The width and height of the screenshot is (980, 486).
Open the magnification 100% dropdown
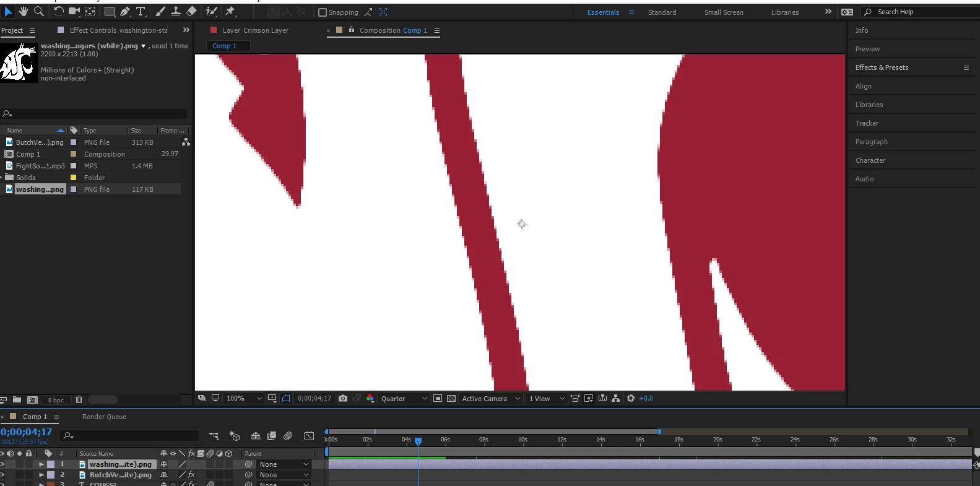coord(244,398)
